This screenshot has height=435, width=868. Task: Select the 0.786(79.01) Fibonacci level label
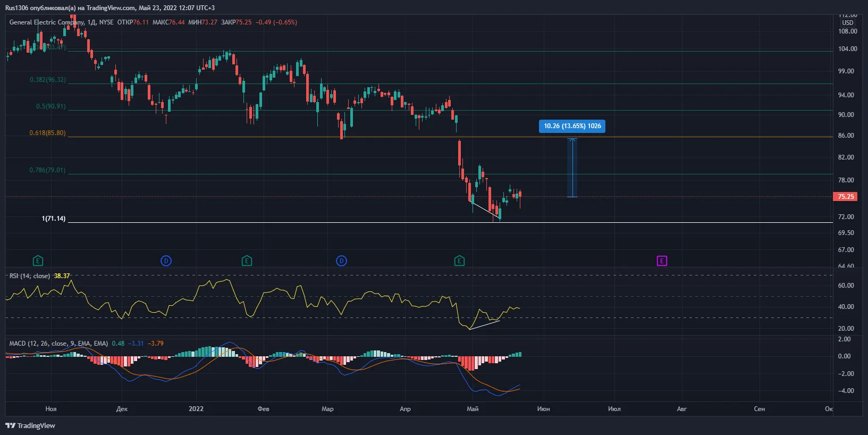(x=48, y=170)
